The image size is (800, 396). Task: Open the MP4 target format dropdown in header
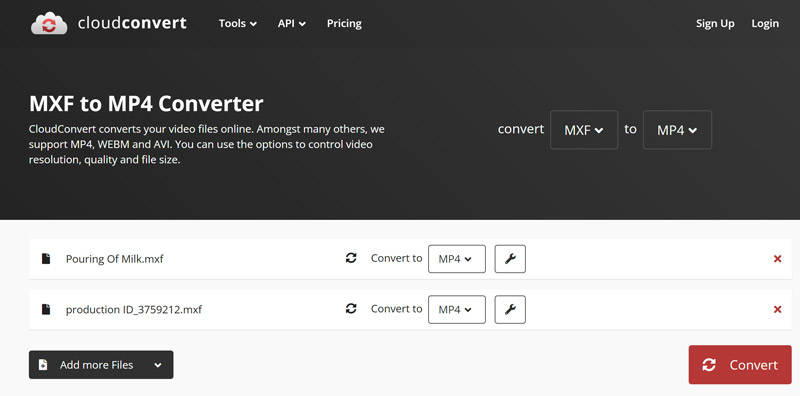coord(677,130)
